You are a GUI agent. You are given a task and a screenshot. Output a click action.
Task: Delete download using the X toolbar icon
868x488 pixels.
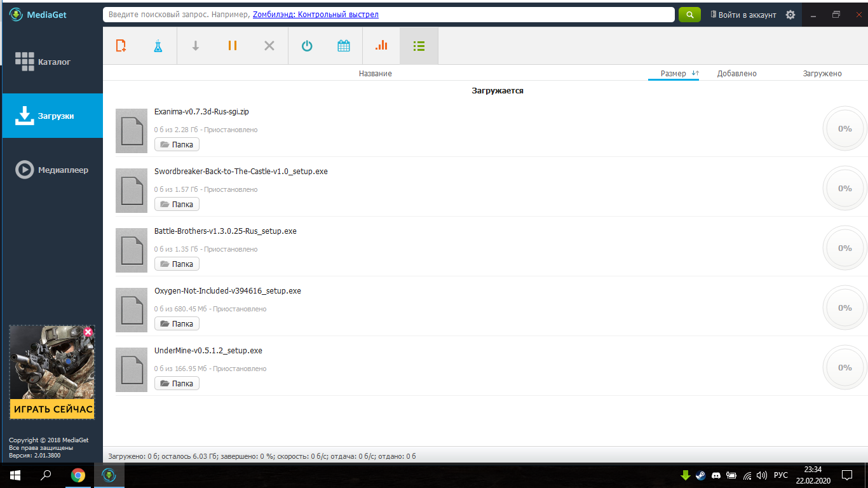[x=269, y=46]
